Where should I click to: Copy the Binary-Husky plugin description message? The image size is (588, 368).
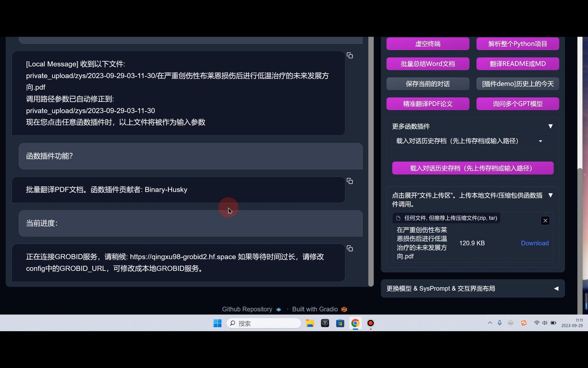coord(350,181)
